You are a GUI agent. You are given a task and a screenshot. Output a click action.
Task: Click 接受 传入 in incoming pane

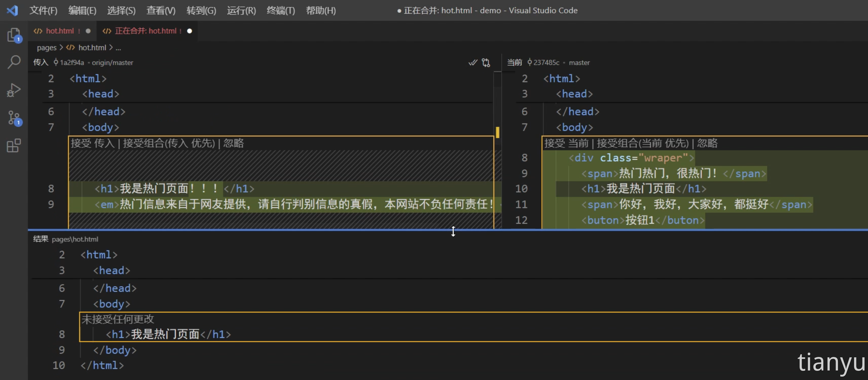pyautogui.click(x=93, y=143)
